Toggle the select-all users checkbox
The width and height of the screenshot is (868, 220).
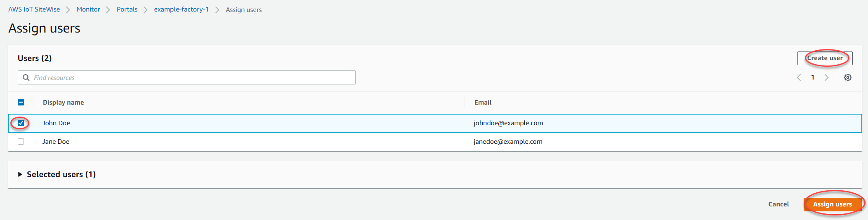(21, 102)
